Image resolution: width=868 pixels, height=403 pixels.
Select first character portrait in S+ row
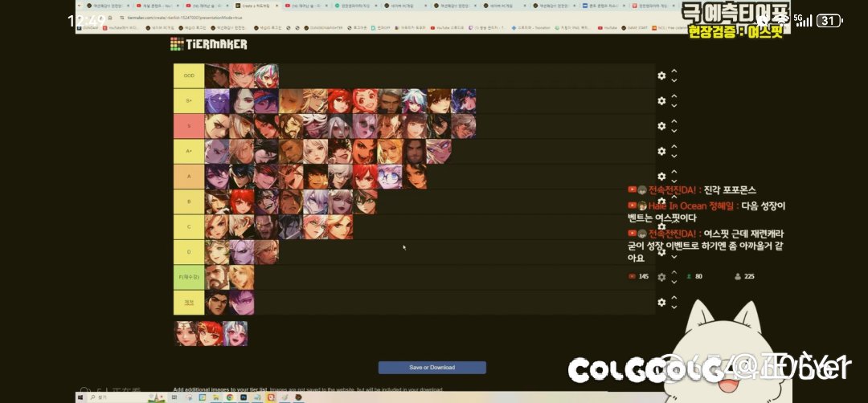pyautogui.click(x=217, y=101)
